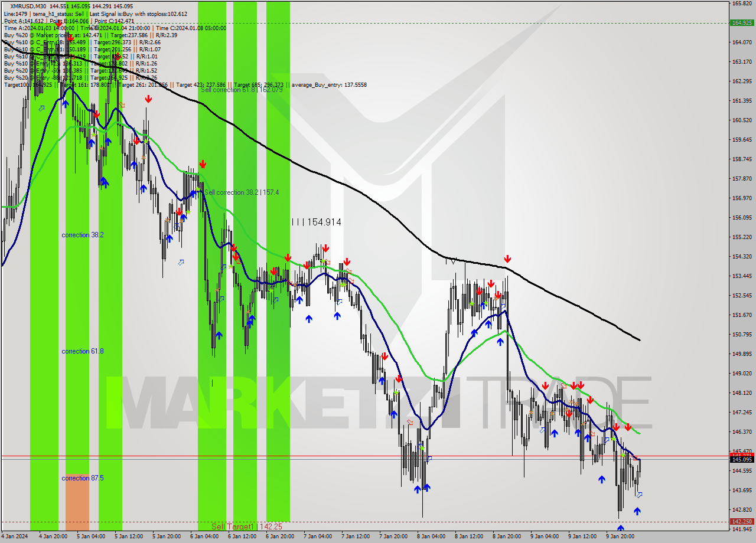Screen dimensions: 756x543
Task: Click '8 Jan 04:00' on the time axis
Action: 431,537
